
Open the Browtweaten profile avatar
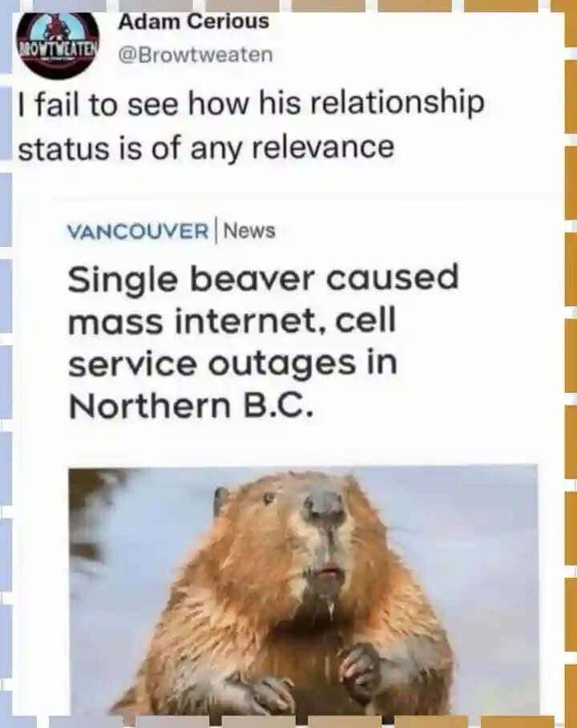coord(58,44)
